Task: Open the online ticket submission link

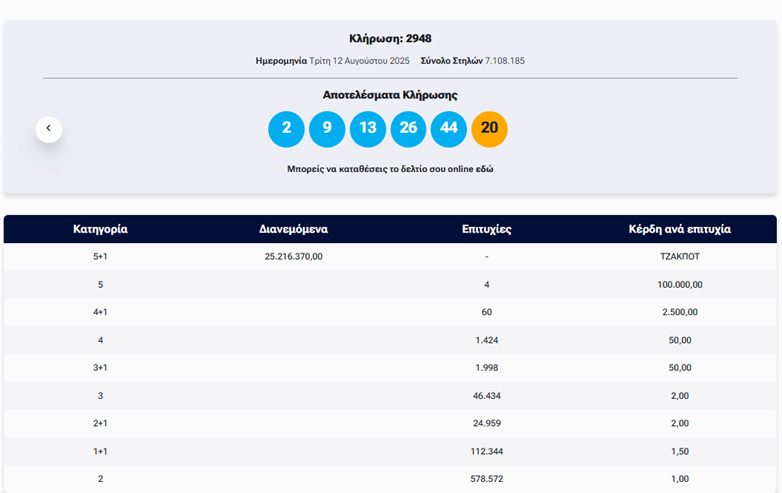Action: 390,169
